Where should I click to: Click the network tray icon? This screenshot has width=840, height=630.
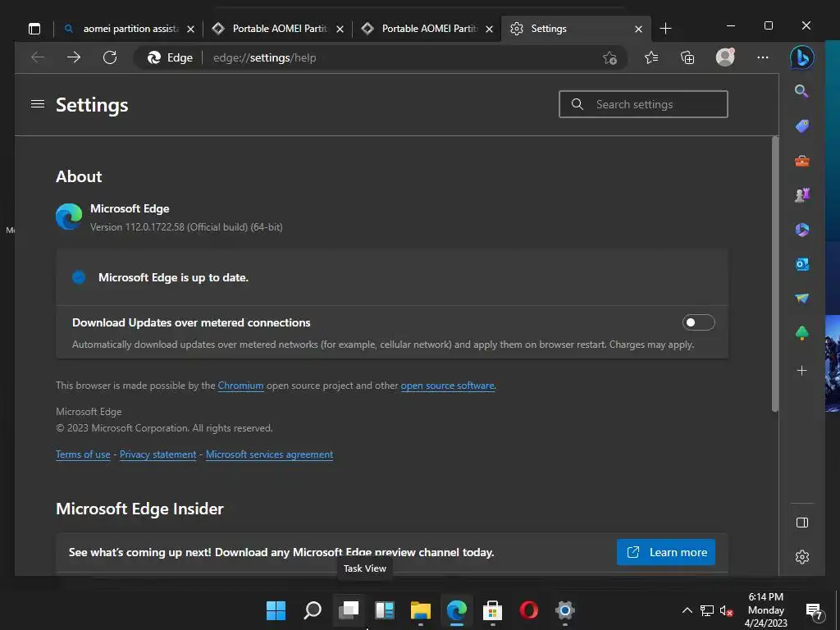tap(706, 610)
